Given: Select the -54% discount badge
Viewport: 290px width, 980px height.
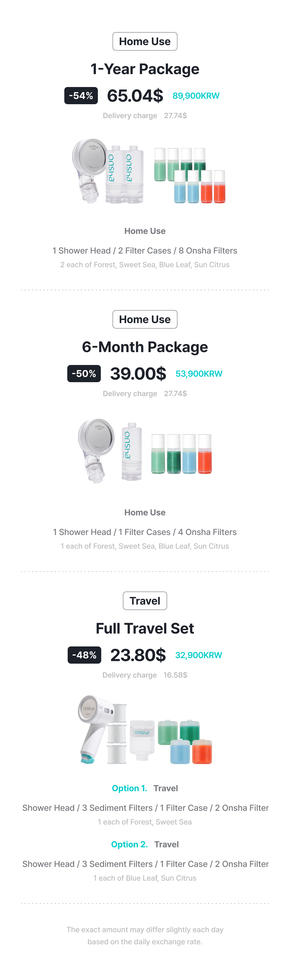Looking at the screenshot, I should pyautogui.click(x=81, y=96).
